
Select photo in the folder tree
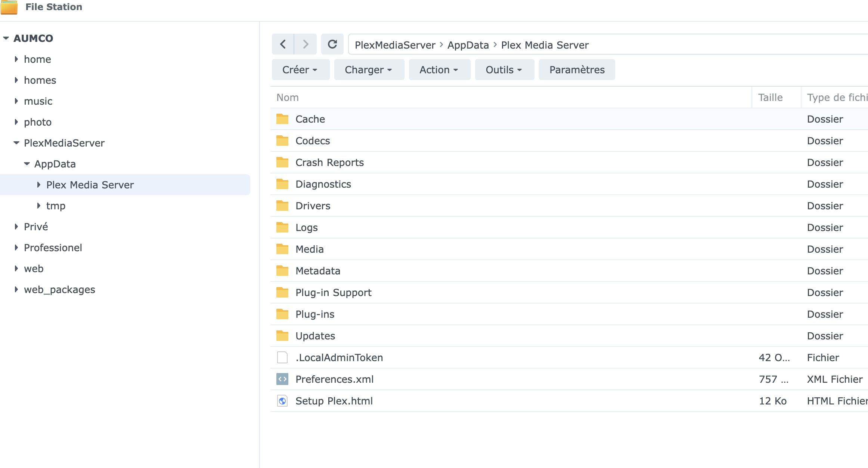[38, 122]
